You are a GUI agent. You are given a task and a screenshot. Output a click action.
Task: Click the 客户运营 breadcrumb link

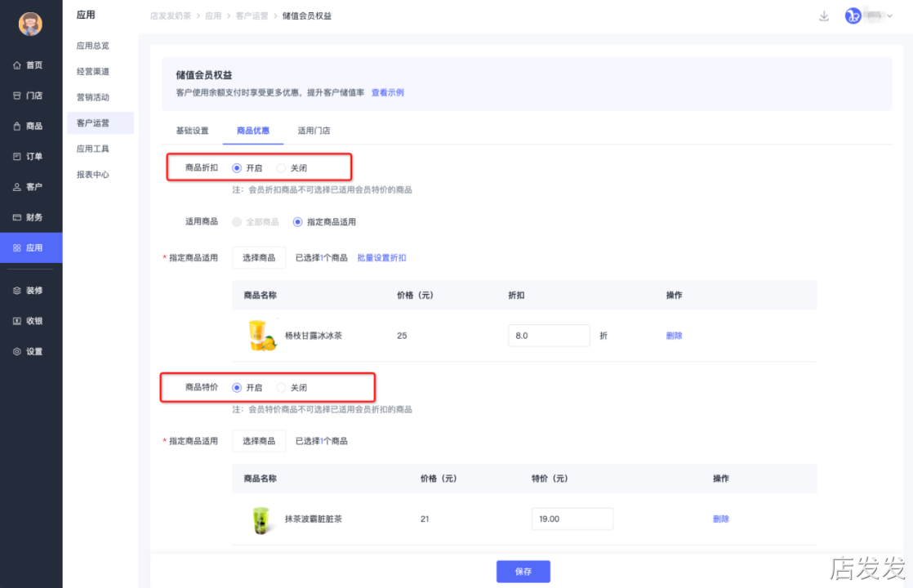tap(252, 16)
